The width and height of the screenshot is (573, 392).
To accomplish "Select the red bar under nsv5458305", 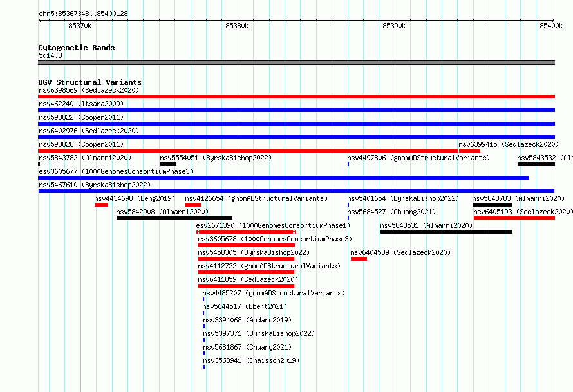I will (x=246, y=259).
